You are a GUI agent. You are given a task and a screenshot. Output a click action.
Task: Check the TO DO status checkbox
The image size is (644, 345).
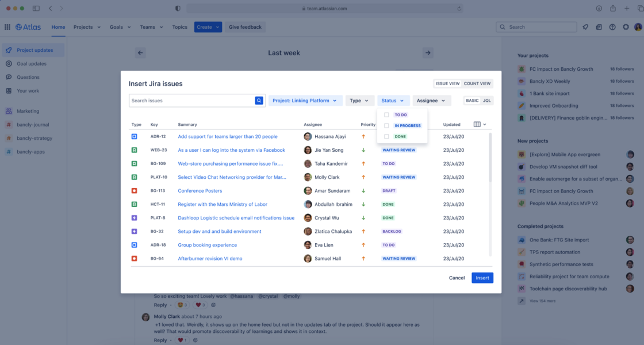[x=386, y=114]
